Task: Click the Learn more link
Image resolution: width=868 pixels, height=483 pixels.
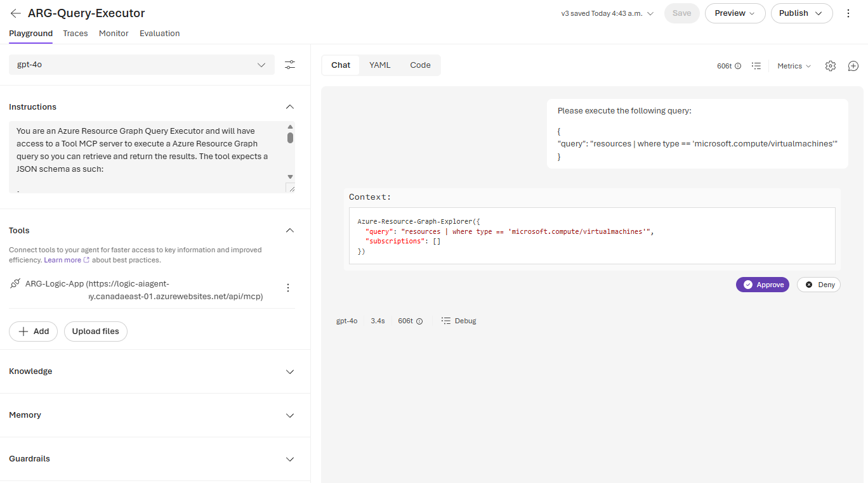Action: coord(63,260)
